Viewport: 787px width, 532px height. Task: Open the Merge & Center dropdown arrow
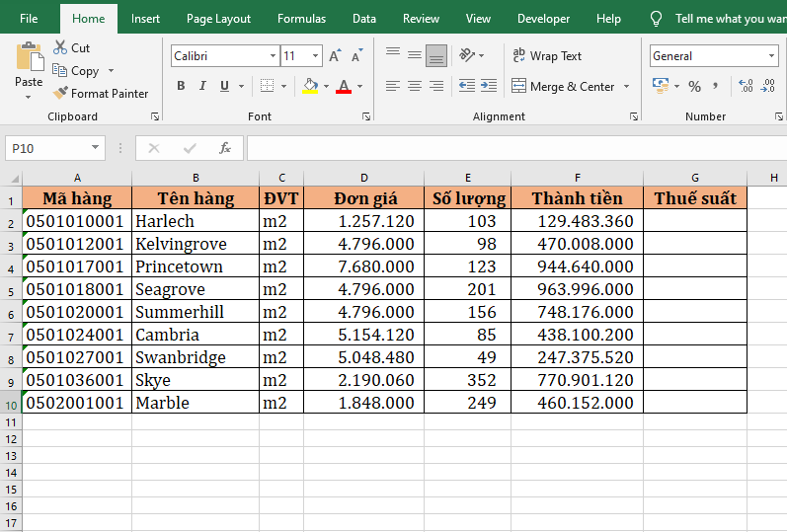tap(626, 87)
